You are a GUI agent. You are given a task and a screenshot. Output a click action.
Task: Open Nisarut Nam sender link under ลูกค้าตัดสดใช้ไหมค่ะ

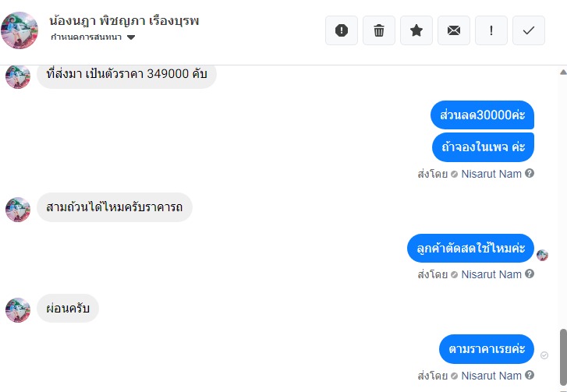(491, 274)
